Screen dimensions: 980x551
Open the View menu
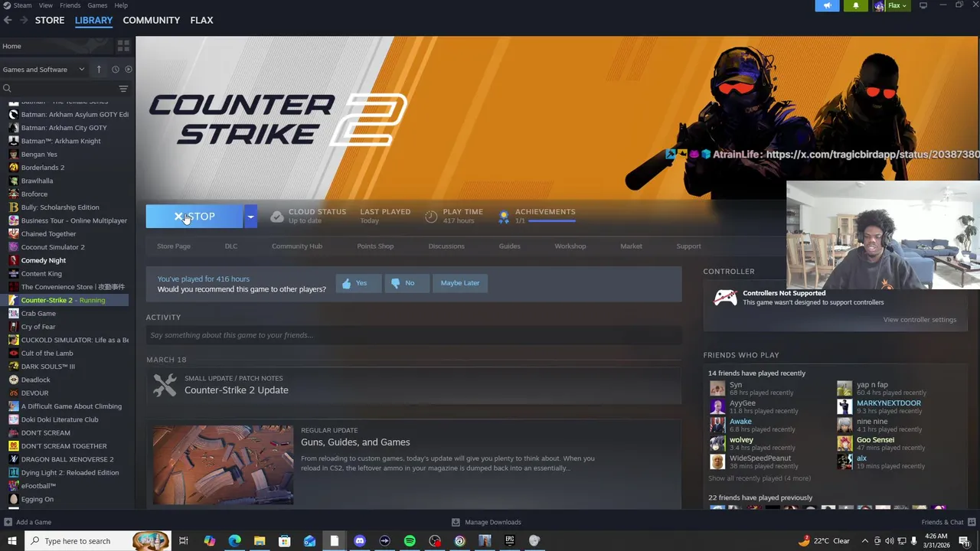point(46,5)
